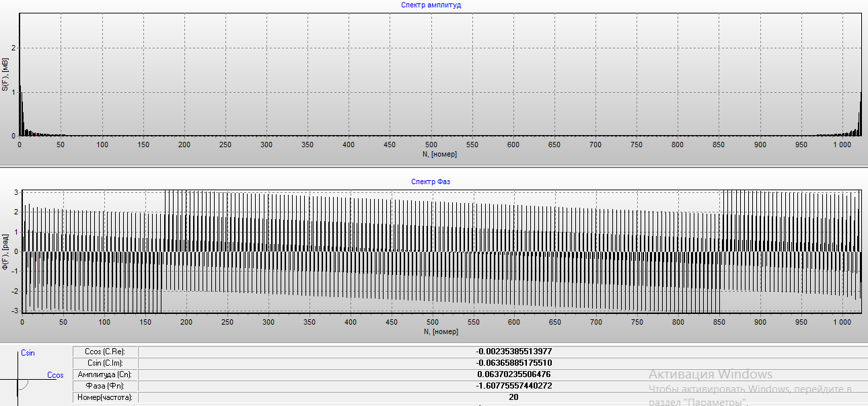
Task: Click the S(F), [мВ] amplitude axis label
Action: pos(5,75)
